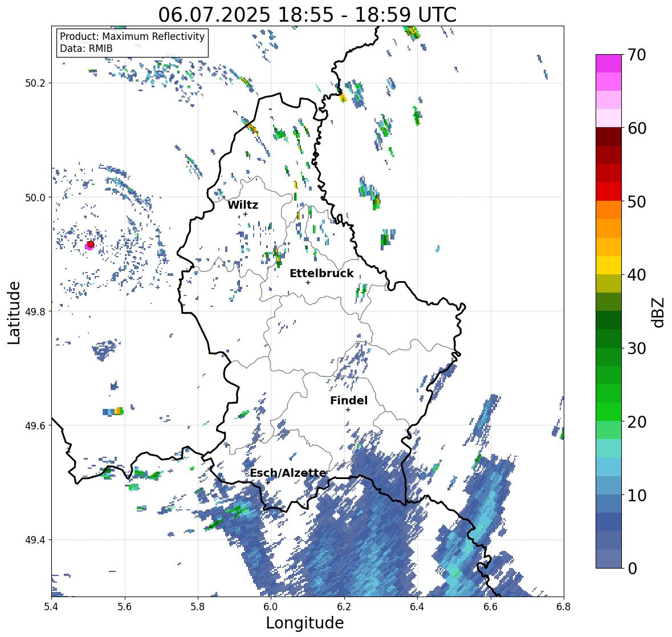Click the yellow 40 dBZ colorbar segment

pos(609,265)
